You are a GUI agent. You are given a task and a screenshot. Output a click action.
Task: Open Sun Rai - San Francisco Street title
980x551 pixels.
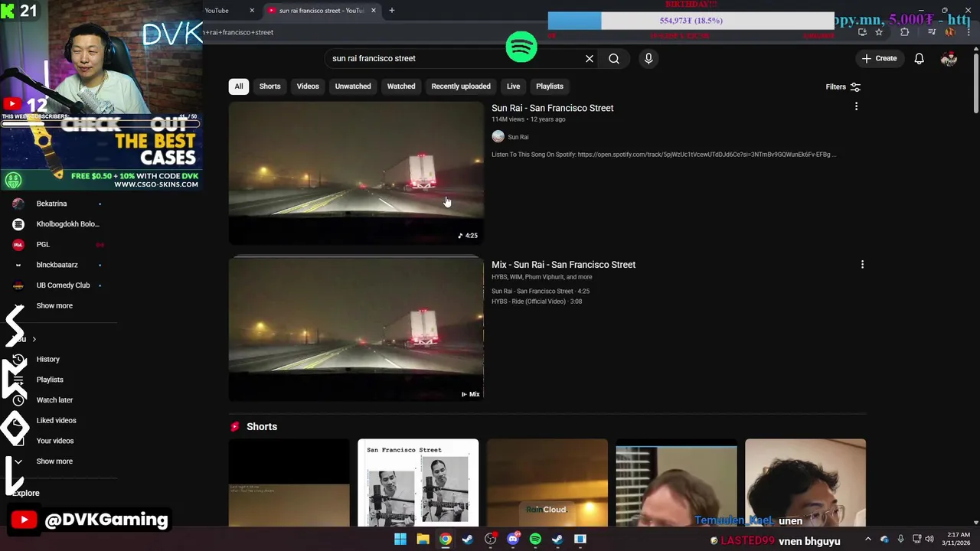pyautogui.click(x=553, y=108)
